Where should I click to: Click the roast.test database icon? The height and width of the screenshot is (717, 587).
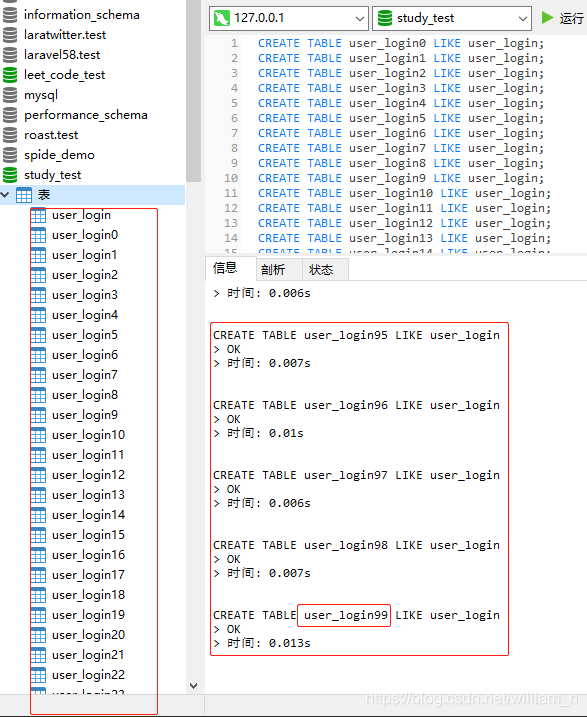point(10,135)
